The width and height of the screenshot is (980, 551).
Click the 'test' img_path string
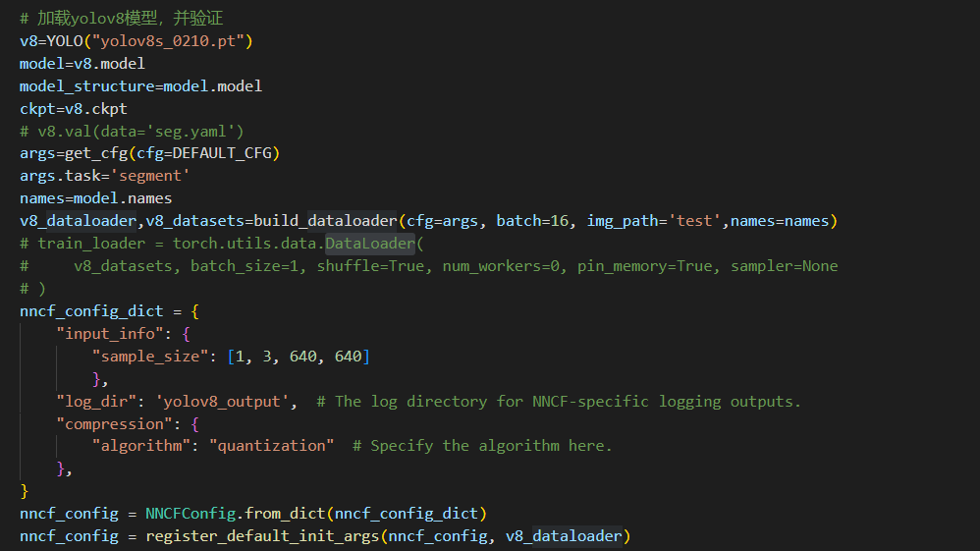coord(694,221)
